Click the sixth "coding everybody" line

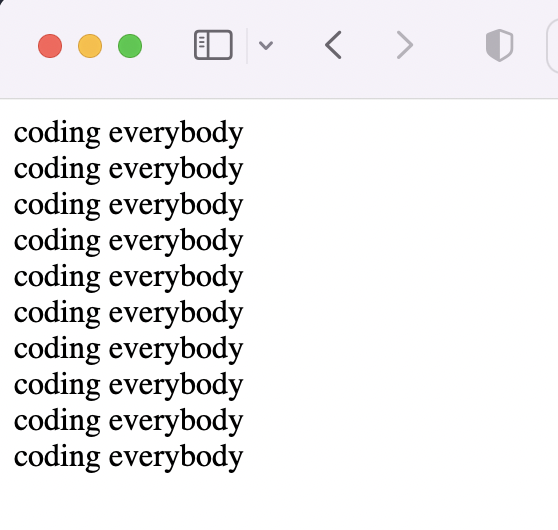point(128,313)
